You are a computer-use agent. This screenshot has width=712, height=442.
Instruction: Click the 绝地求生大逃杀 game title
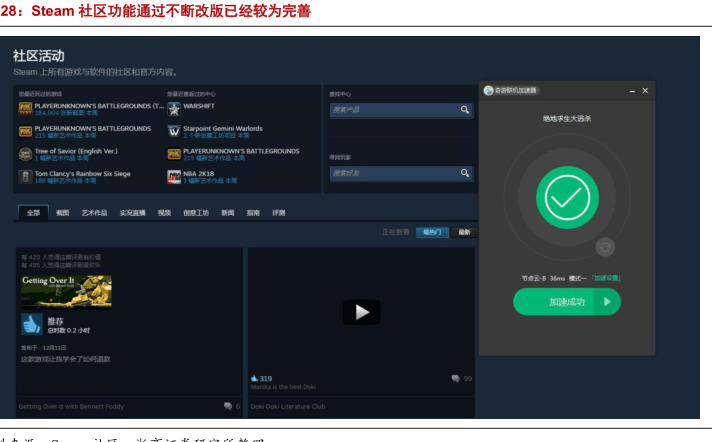(567, 119)
